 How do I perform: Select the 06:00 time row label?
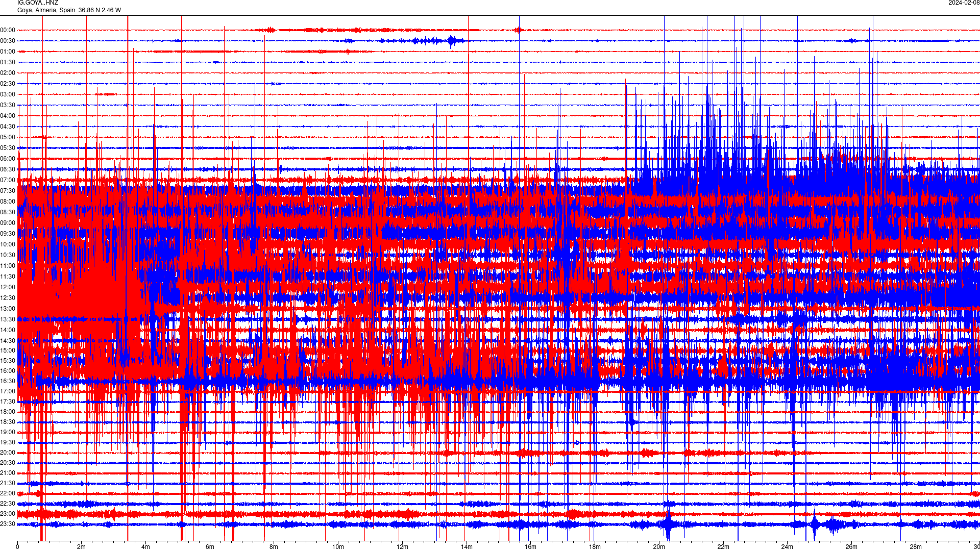pyautogui.click(x=8, y=159)
